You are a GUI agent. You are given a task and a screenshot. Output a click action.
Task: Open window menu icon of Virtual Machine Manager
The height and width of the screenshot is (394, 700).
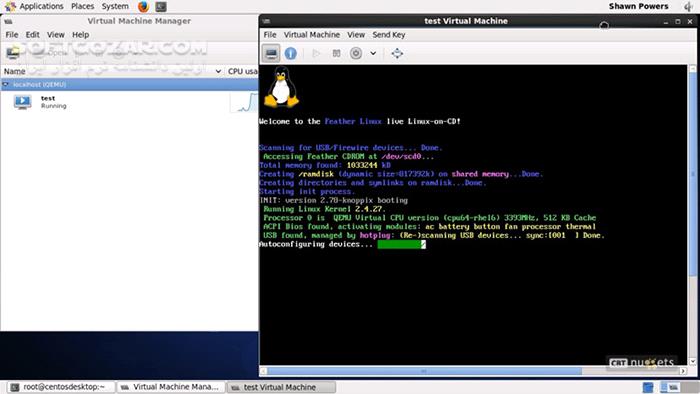8,21
